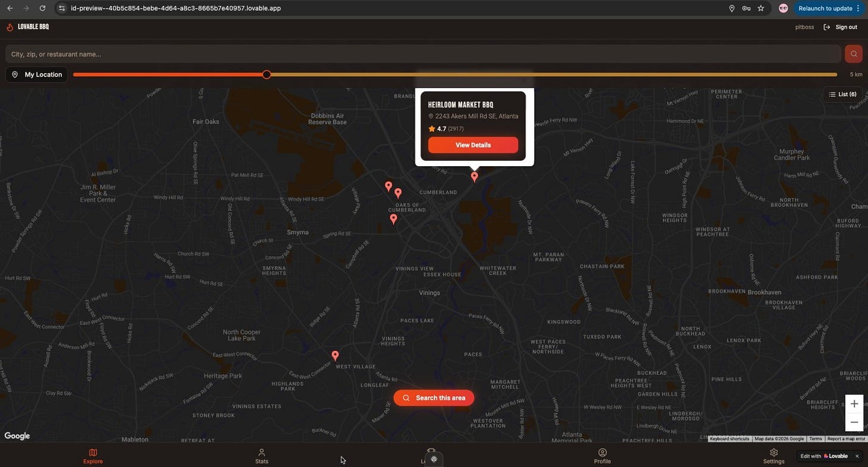The width and height of the screenshot is (868, 467).
Task: Submit search with the orange magnifier button
Action: tap(854, 54)
